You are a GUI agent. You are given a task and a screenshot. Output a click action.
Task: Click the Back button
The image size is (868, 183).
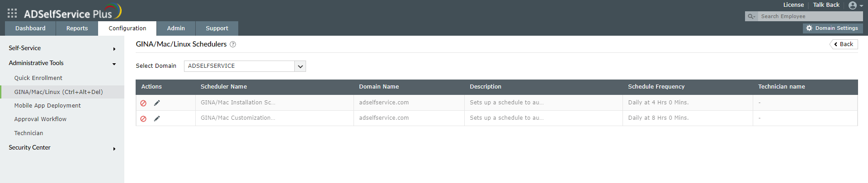click(844, 44)
